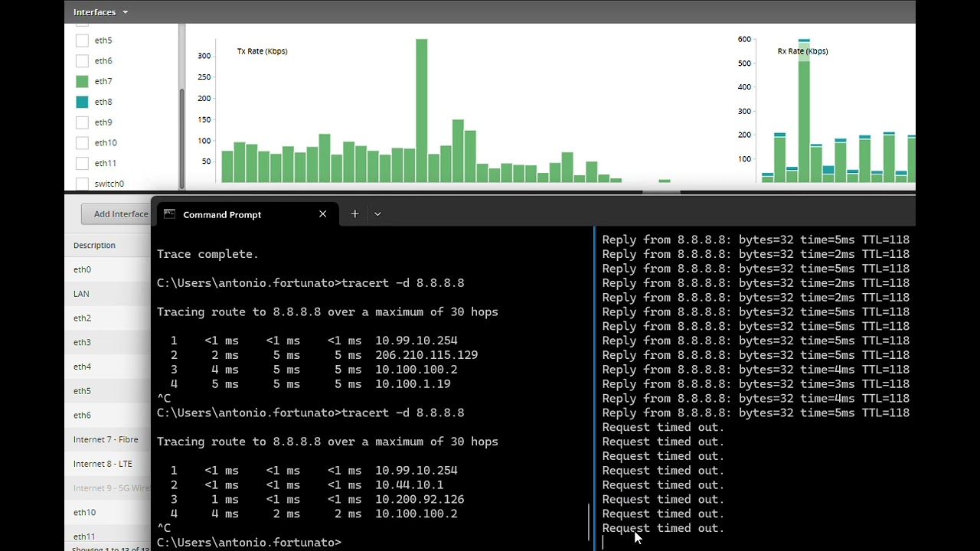The width and height of the screenshot is (980, 551).
Task: Select the eth6 row in the description table
Action: [x=108, y=416]
